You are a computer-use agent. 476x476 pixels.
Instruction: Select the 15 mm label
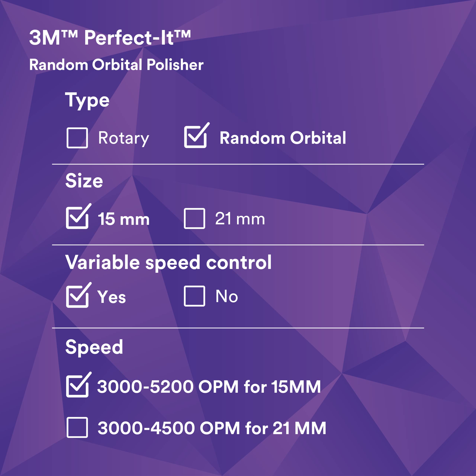(x=124, y=219)
